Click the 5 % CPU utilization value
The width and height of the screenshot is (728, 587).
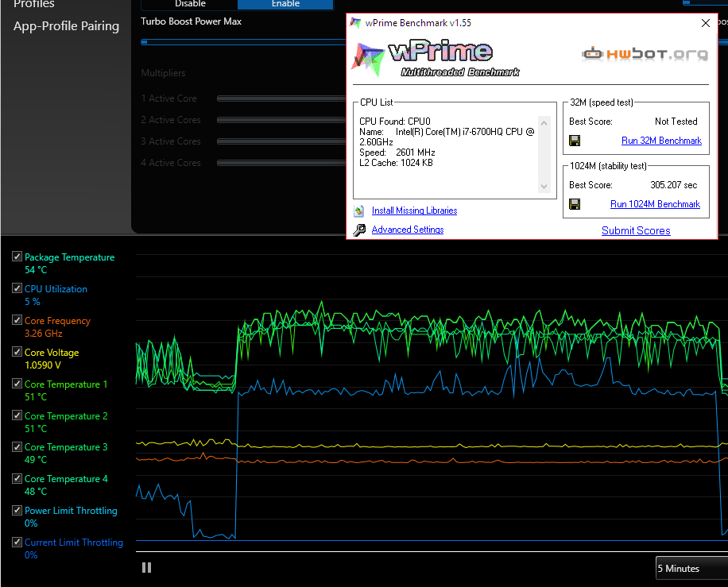coord(33,302)
